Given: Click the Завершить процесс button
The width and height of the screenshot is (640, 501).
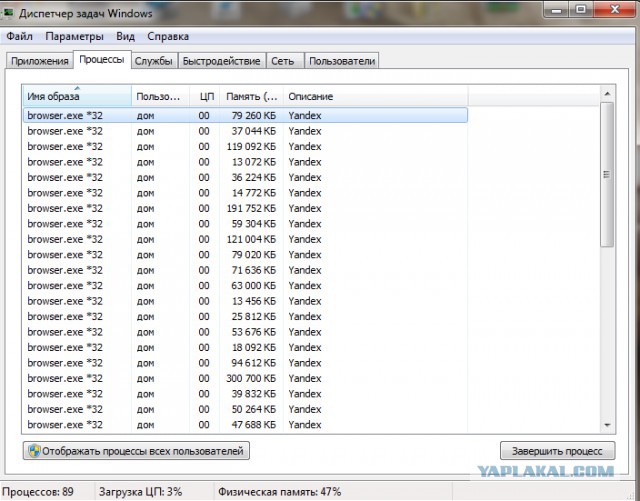Looking at the screenshot, I should coord(557,451).
